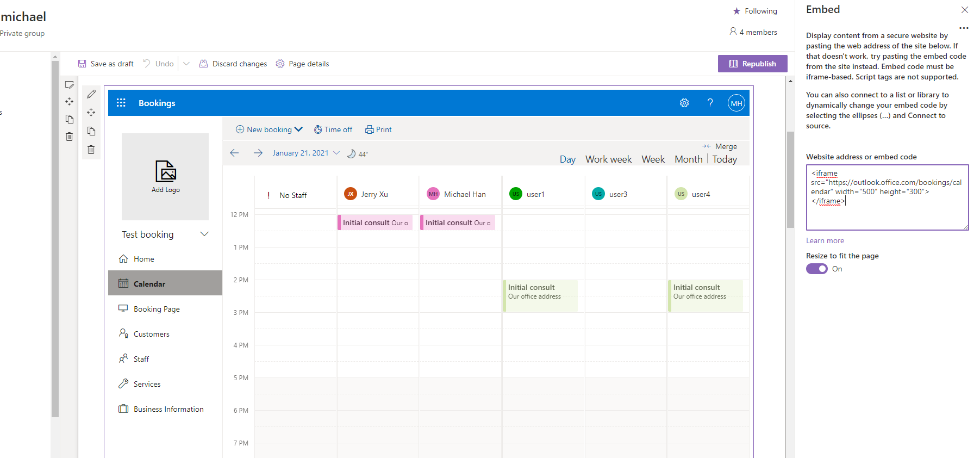
Task: Click the edit section icon
Action: click(x=69, y=85)
